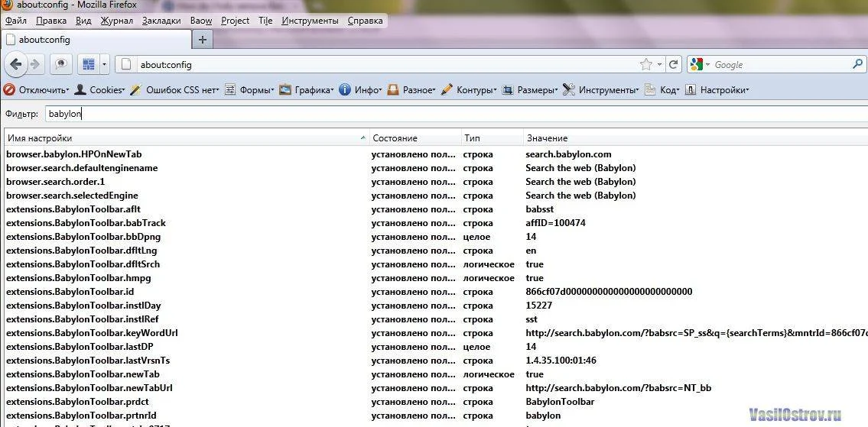
Task: Select the extensions.BabylonToolbar.prdct row
Action: [436, 402]
